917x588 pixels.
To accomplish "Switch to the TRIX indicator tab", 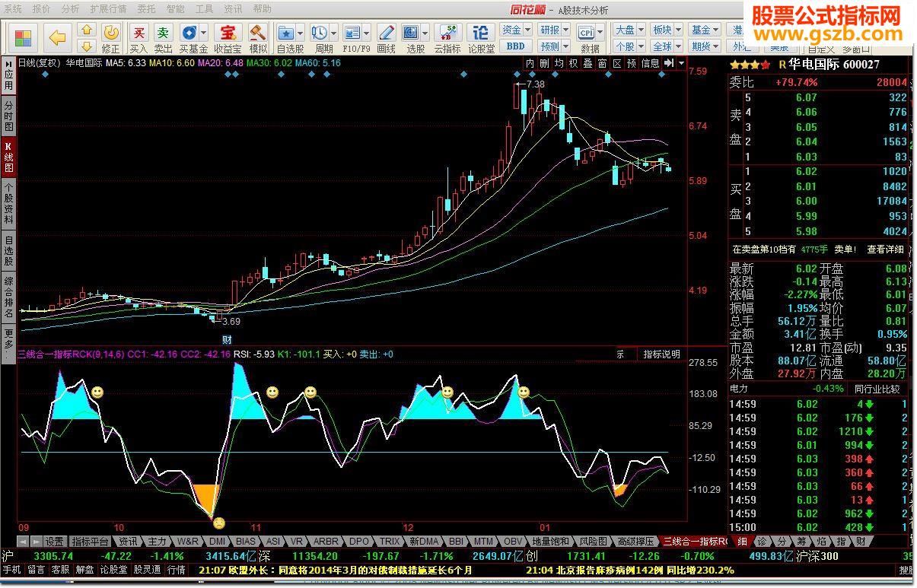I will click(x=390, y=542).
